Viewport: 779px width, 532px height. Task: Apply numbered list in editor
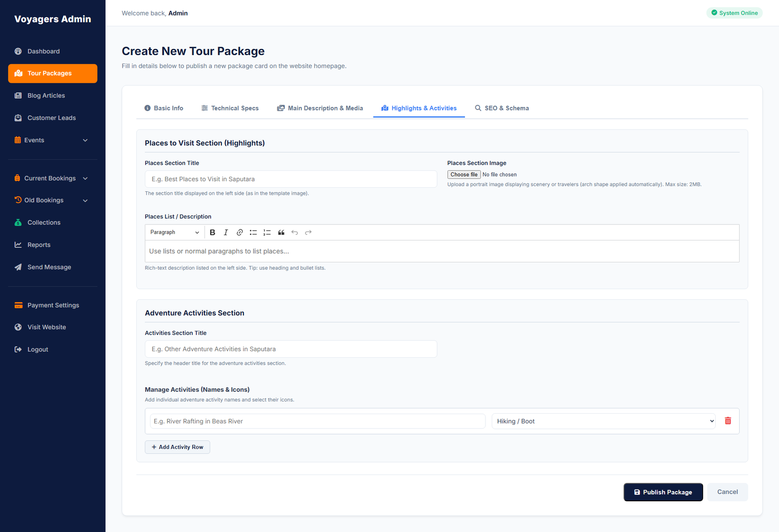tap(267, 233)
